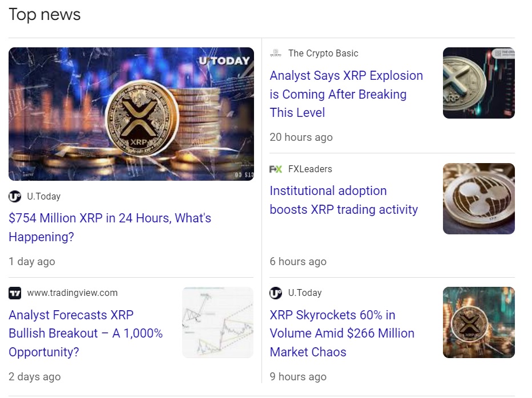Click the "www.tradingview.com" source label

click(72, 293)
